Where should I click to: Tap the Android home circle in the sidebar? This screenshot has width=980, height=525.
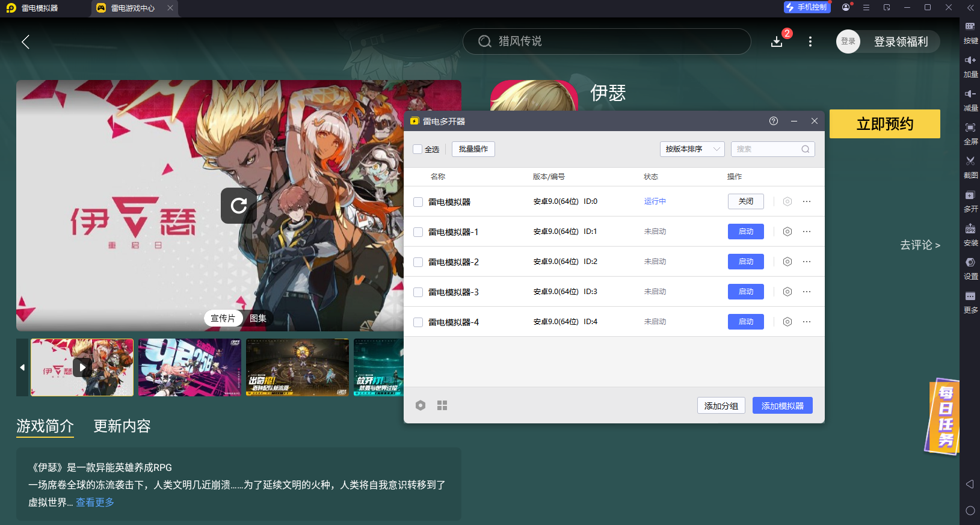pyautogui.click(x=970, y=511)
